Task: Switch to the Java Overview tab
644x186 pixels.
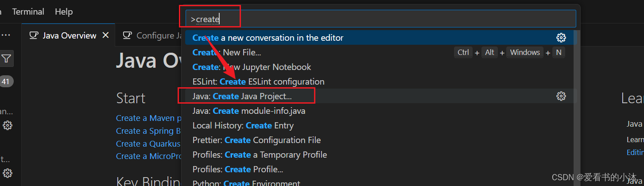Action: coord(69,35)
